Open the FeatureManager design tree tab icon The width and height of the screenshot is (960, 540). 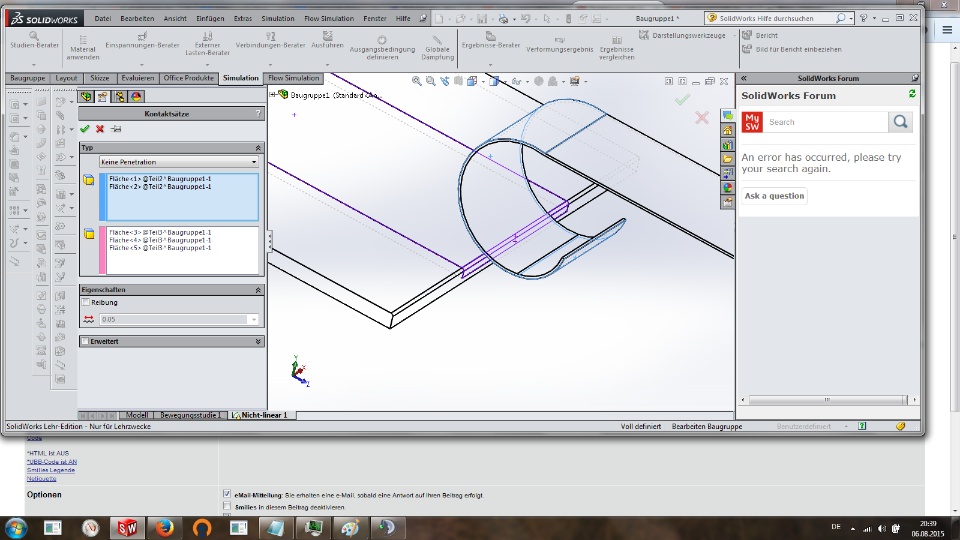pos(86,97)
